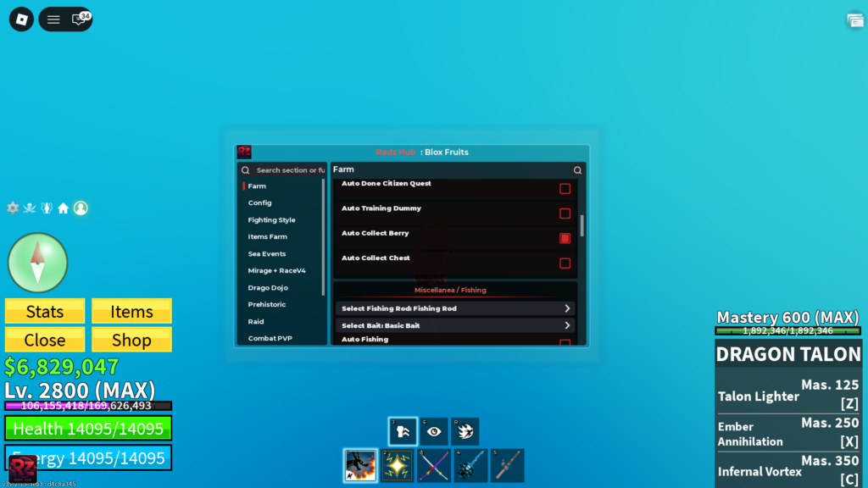Open the Sea Events section
This screenshot has height=488, width=868.
coord(267,254)
